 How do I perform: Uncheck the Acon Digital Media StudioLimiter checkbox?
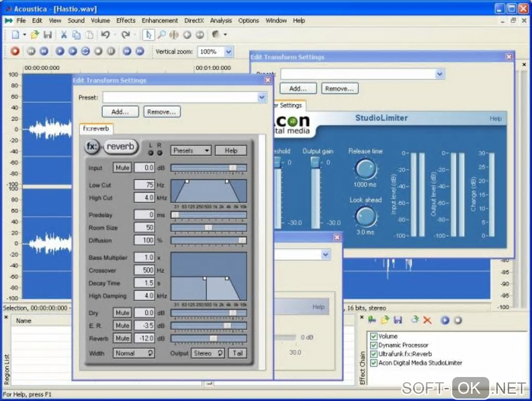(x=373, y=362)
